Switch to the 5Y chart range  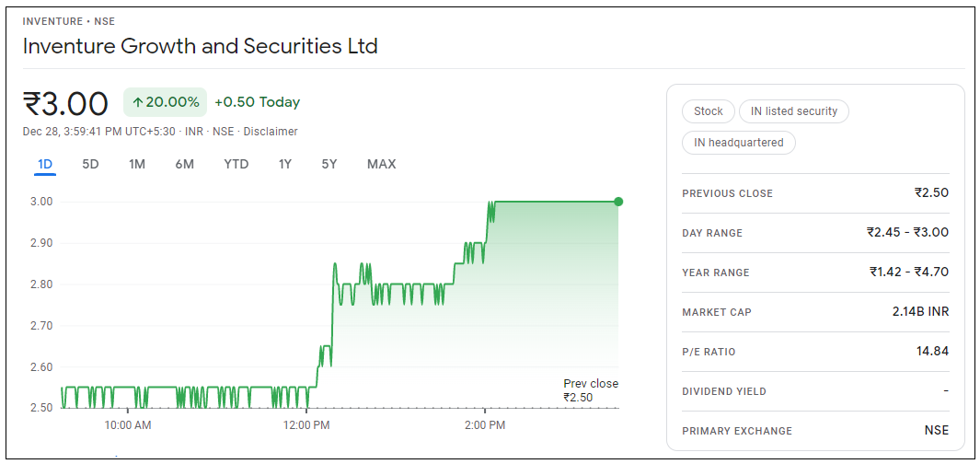tap(329, 165)
